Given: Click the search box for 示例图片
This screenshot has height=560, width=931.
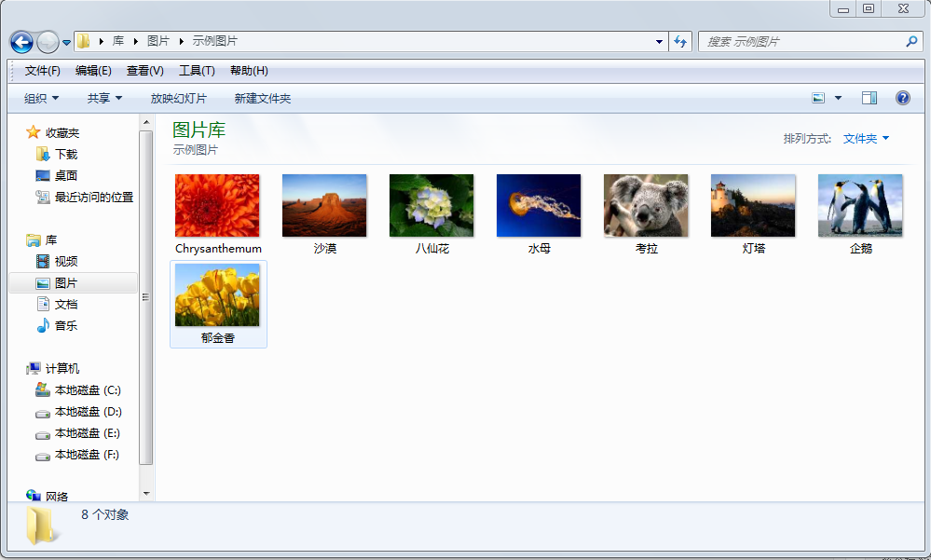Looking at the screenshot, I should point(811,42).
